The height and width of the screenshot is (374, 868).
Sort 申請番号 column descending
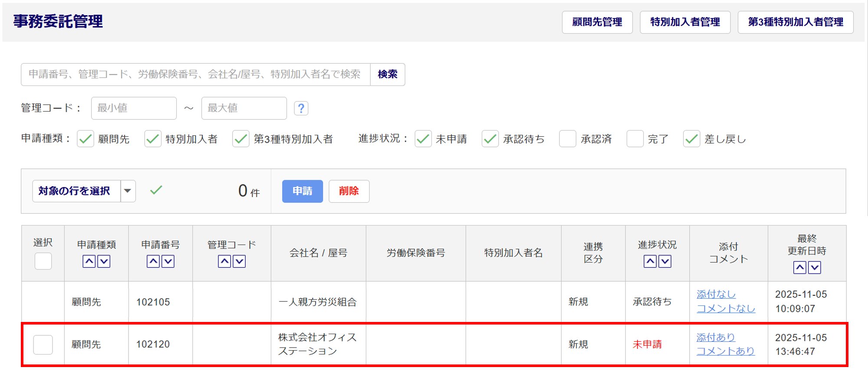(x=168, y=261)
